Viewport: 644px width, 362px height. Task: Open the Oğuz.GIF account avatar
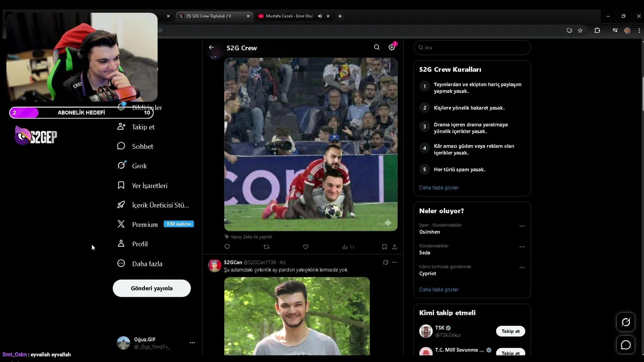click(x=123, y=343)
